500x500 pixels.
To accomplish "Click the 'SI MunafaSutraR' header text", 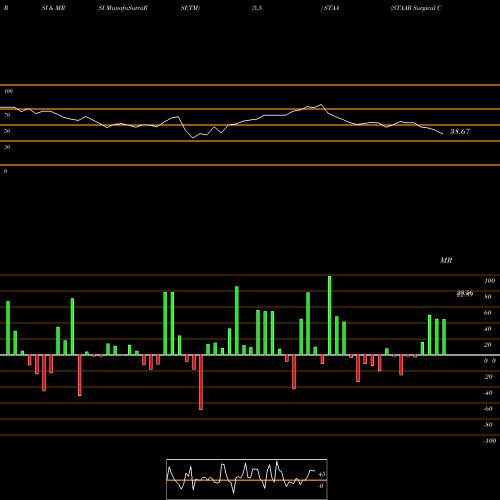I will 123,8.
